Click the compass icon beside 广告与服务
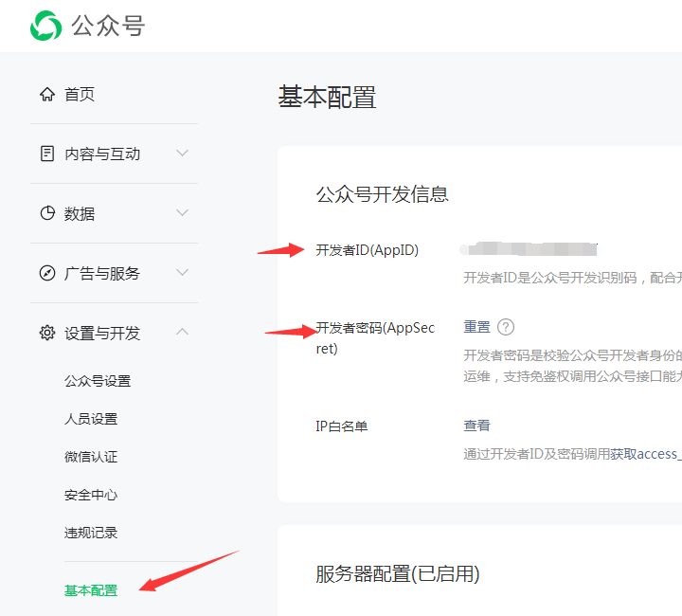 point(46,273)
